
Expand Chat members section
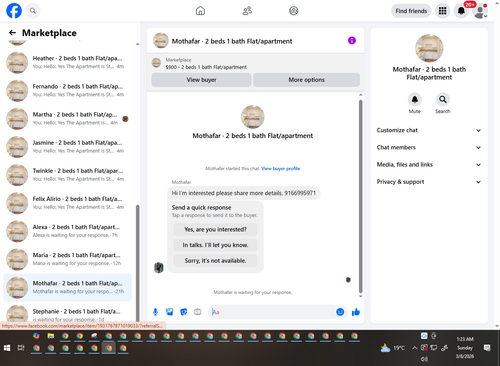429,147
